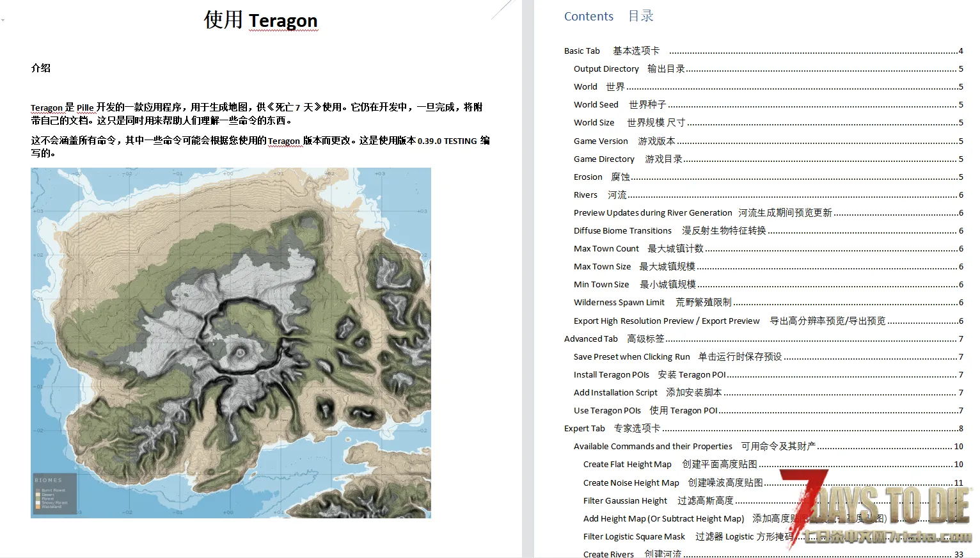Jump to 'Output Directory' contents entry
Viewport: 980px width, 558px height.
pos(768,68)
